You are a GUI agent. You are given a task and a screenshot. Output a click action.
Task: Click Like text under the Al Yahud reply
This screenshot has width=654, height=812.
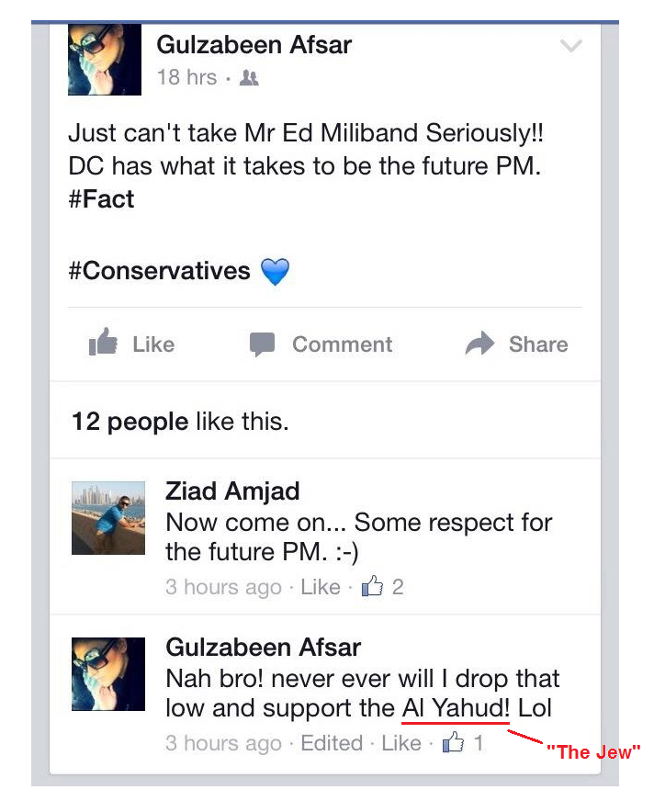coord(401,743)
